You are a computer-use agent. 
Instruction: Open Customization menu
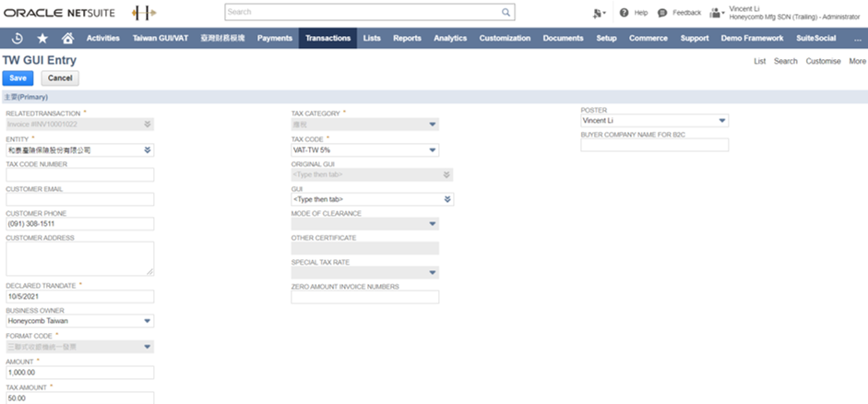[x=505, y=38]
